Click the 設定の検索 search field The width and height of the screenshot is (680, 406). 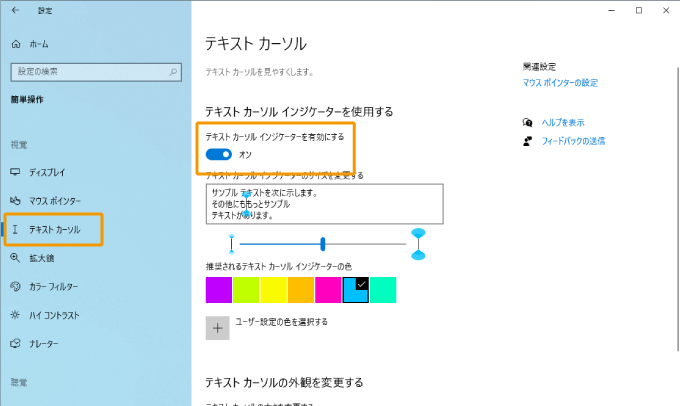click(x=96, y=72)
